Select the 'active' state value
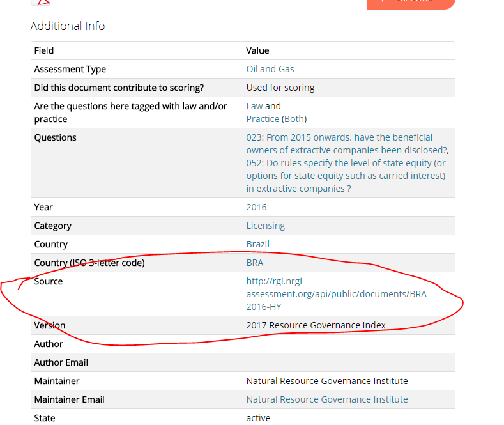The height and width of the screenshot is (425, 504). click(x=258, y=418)
